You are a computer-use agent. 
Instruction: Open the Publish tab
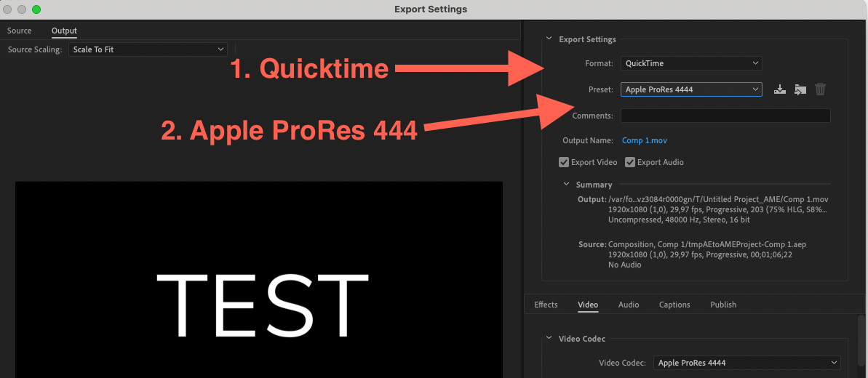pos(723,305)
